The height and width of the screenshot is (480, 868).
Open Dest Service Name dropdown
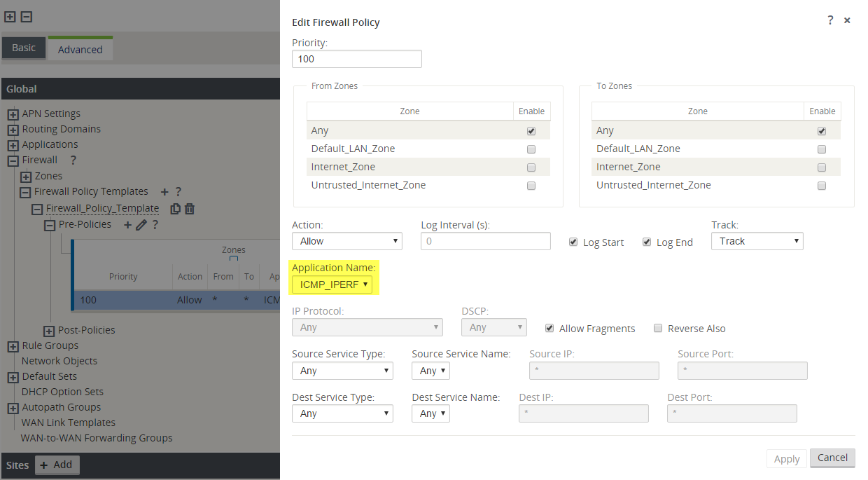(430, 413)
